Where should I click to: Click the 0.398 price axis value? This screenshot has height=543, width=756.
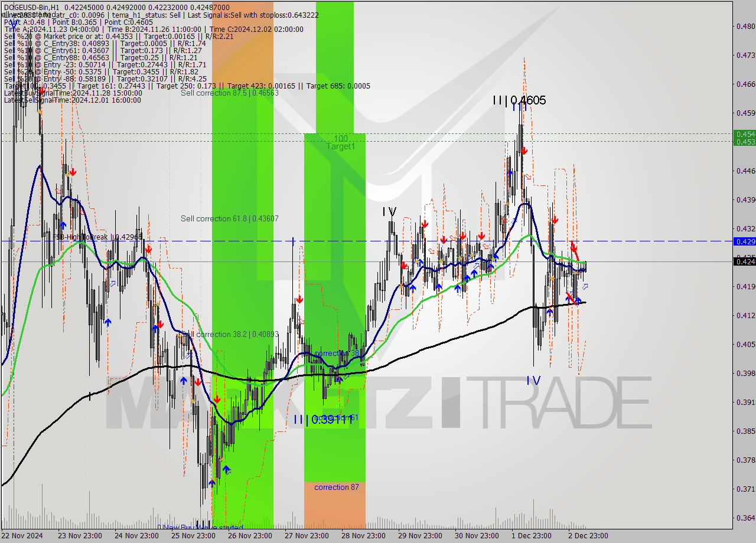coord(745,373)
